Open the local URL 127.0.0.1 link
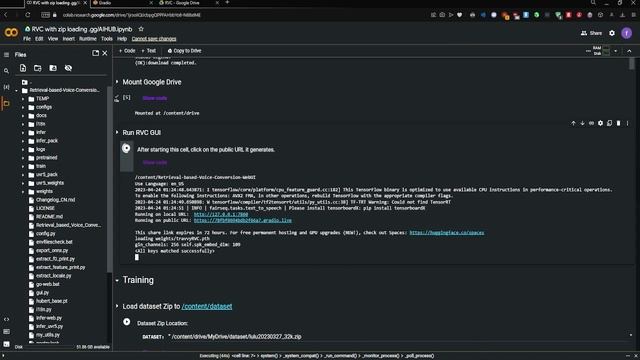640x360 pixels. (221, 214)
